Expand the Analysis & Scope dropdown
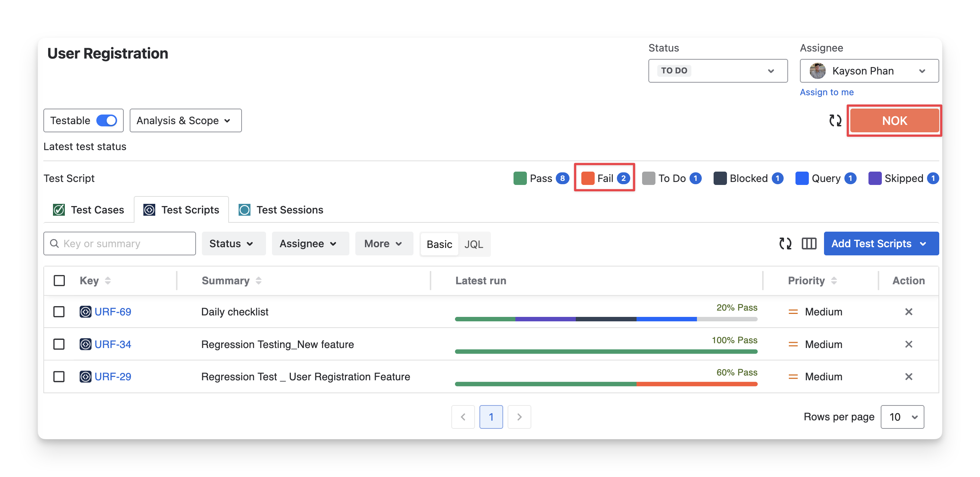980x477 pixels. [x=185, y=121]
